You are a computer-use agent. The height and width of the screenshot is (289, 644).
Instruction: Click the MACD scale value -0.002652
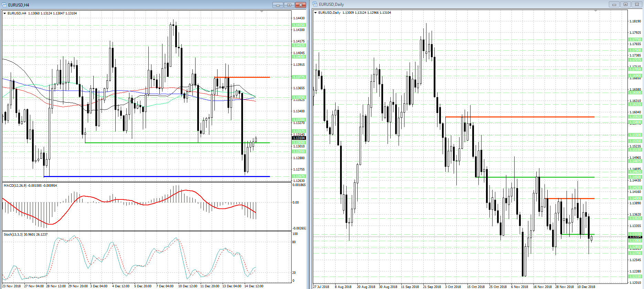click(299, 228)
